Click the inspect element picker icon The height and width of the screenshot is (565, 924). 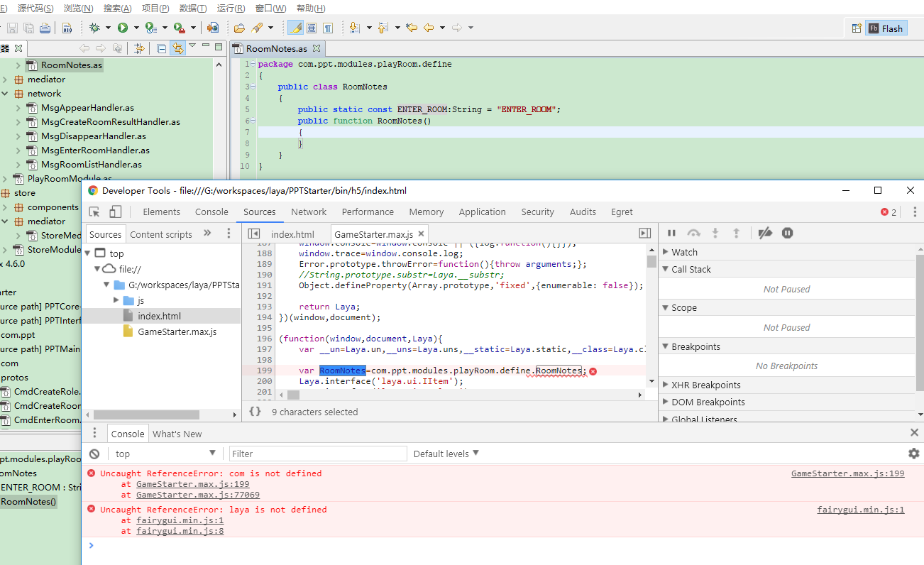pyautogui.click(x=94, y=212)
